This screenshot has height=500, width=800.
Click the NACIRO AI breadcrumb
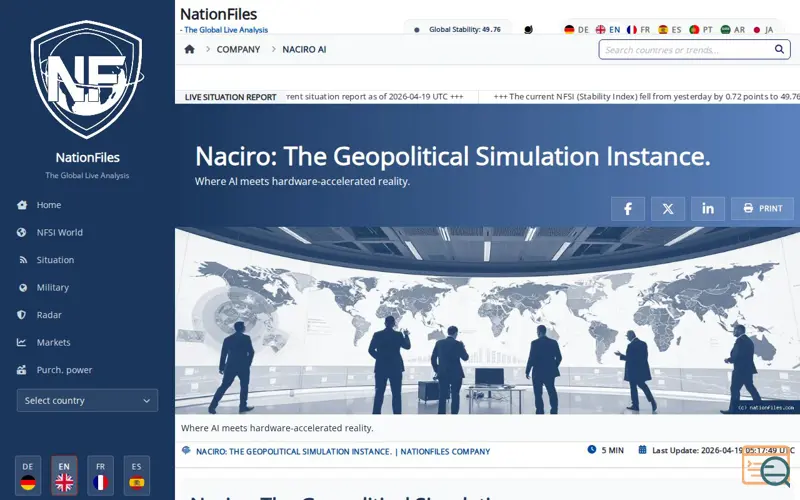coord(304,49)
